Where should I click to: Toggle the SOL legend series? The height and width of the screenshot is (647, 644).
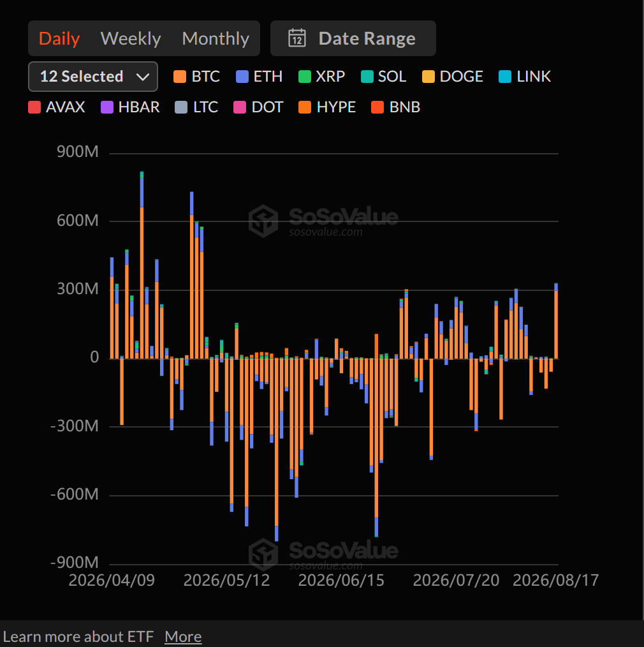click(383, 77)
